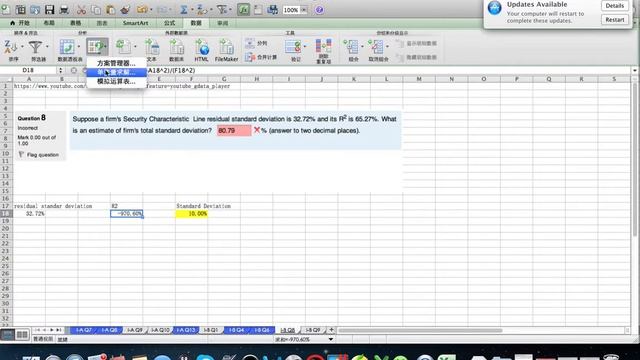Click the selected R2 cell D18

[x=127, y=213]
